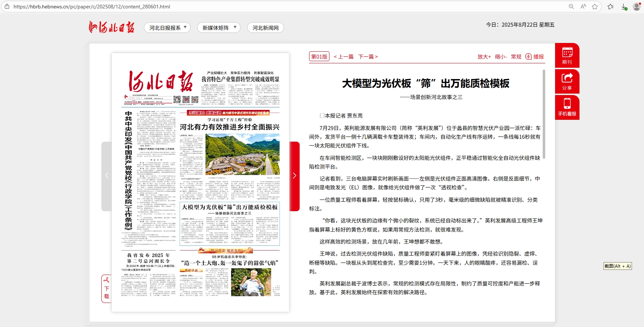Image resolution: width=644 pixels, height=327 pixels.
Task: Click the 第01版 page label
Action: [x=319, y=56]
